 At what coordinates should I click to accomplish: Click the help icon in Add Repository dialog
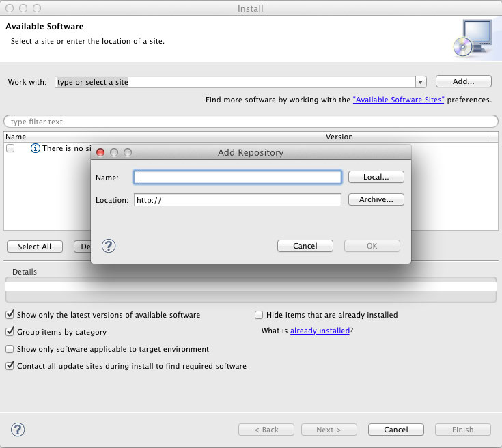tap(109, 246)
